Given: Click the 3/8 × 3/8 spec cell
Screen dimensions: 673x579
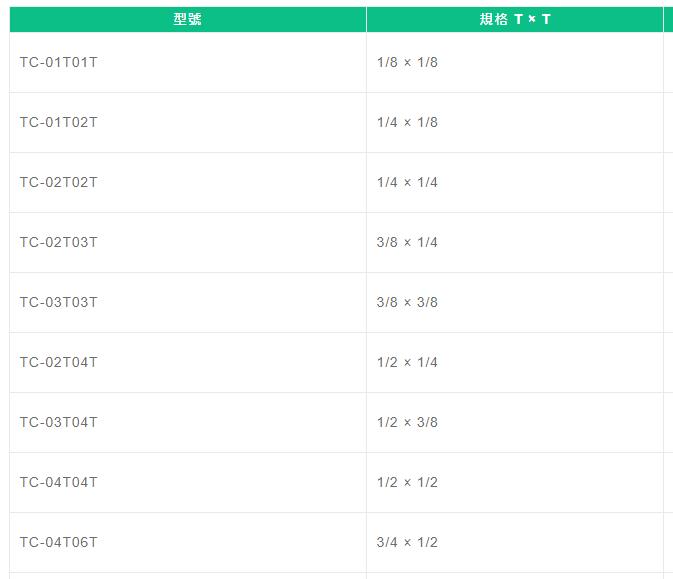Looking at the screenshot, I should coord(515,303).
